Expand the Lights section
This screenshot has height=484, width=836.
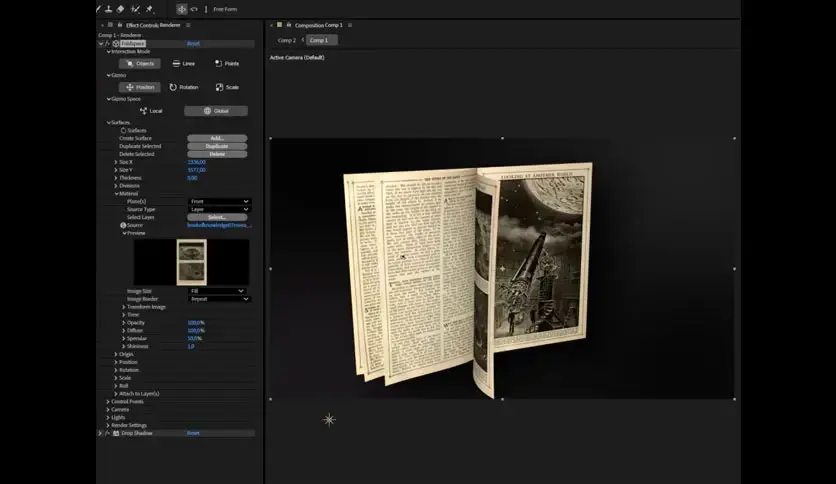tap(108, 417)
